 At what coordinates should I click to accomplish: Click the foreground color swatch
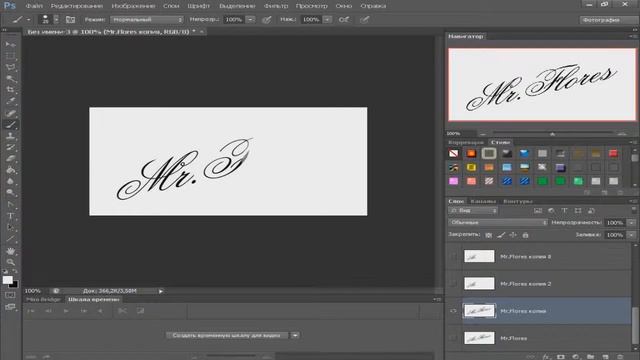point(7,280)
